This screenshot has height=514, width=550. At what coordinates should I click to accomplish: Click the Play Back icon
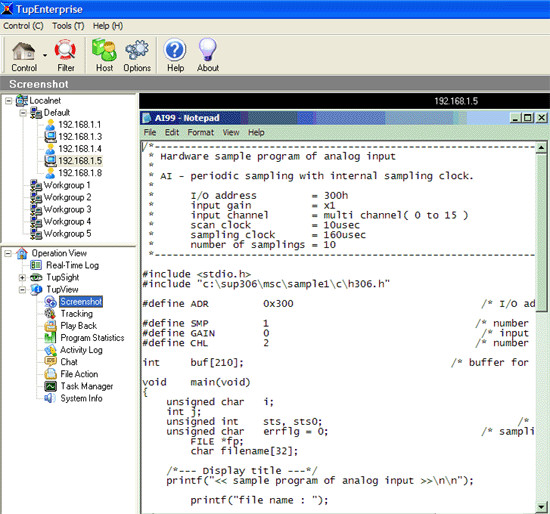(50, 326)
